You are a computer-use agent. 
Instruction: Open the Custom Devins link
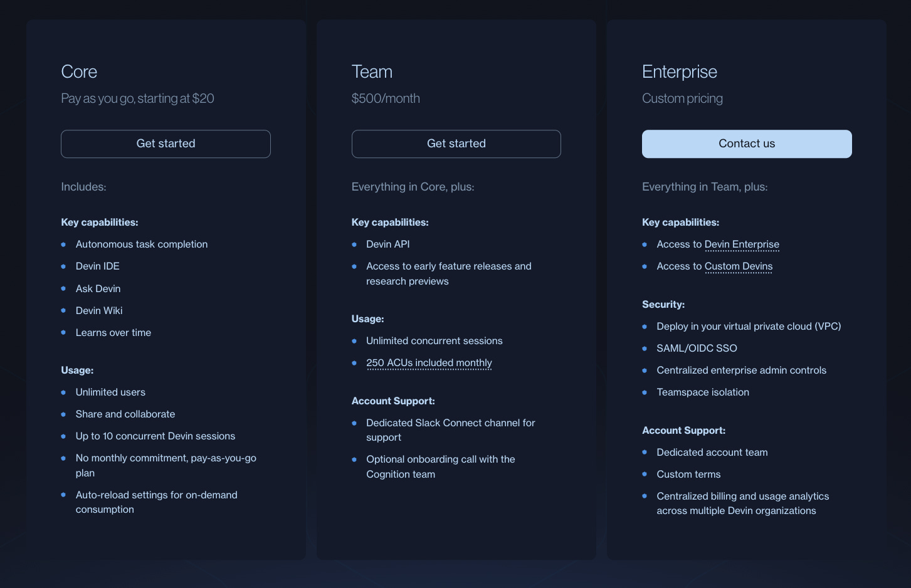(x=739, y=266)
